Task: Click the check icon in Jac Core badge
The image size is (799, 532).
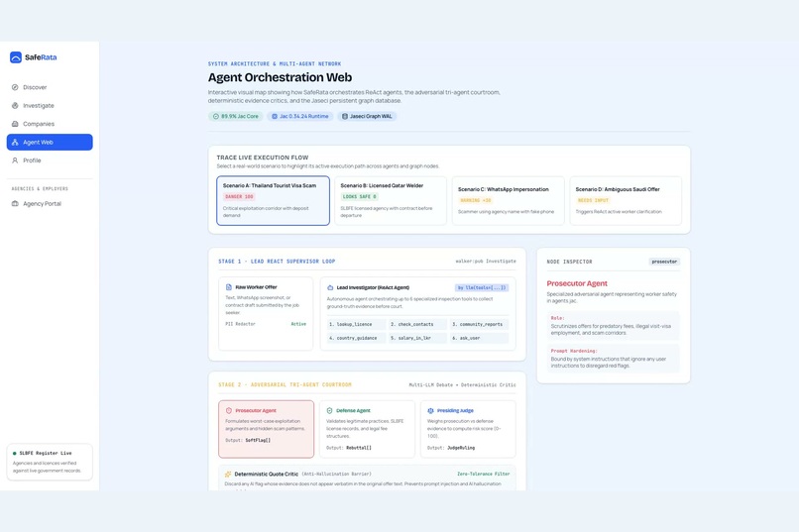Action: tap(215, 117)
